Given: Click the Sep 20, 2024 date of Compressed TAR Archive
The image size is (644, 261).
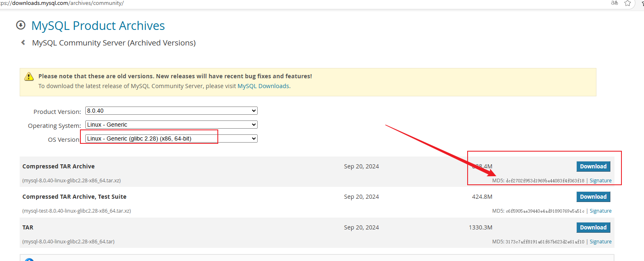Looking at the screenshot, I should 361,166.
